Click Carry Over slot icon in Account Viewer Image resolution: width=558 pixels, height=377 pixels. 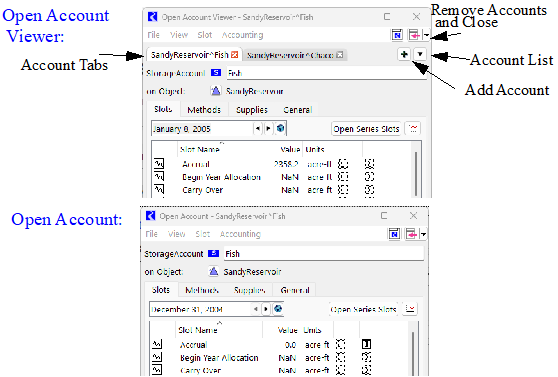point(159,189)
